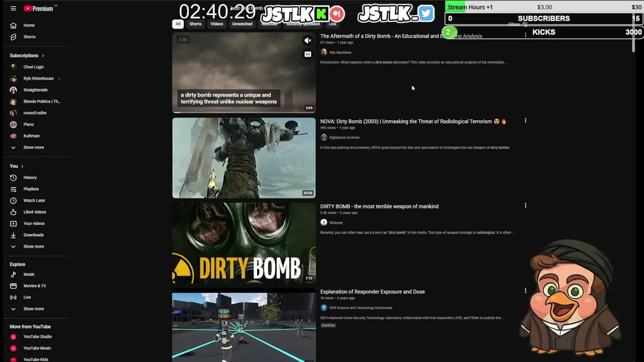Select the Live filter chip
The image size is (644, 362).
[333, 24]
